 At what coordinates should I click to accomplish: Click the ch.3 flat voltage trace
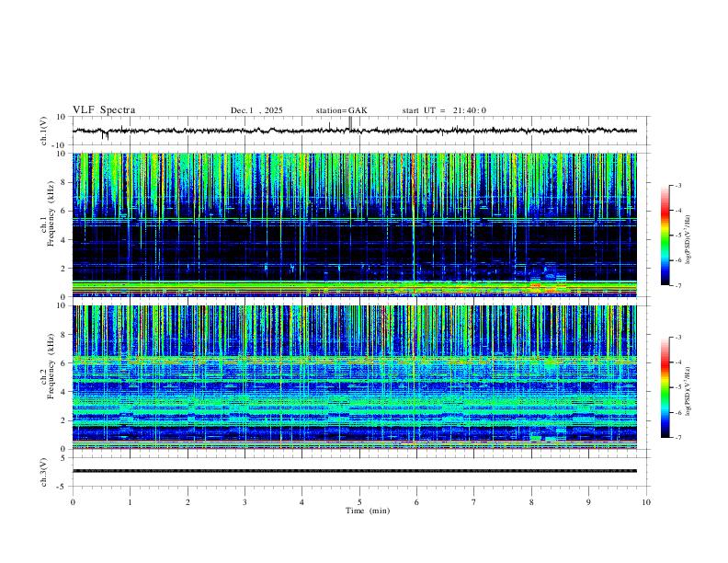[355, 471]
